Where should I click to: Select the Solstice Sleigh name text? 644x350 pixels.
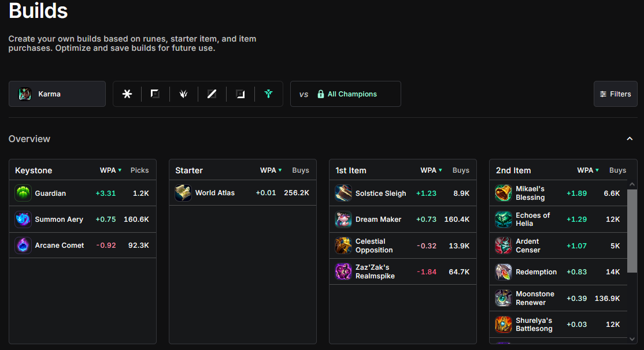tap(381, 193)
